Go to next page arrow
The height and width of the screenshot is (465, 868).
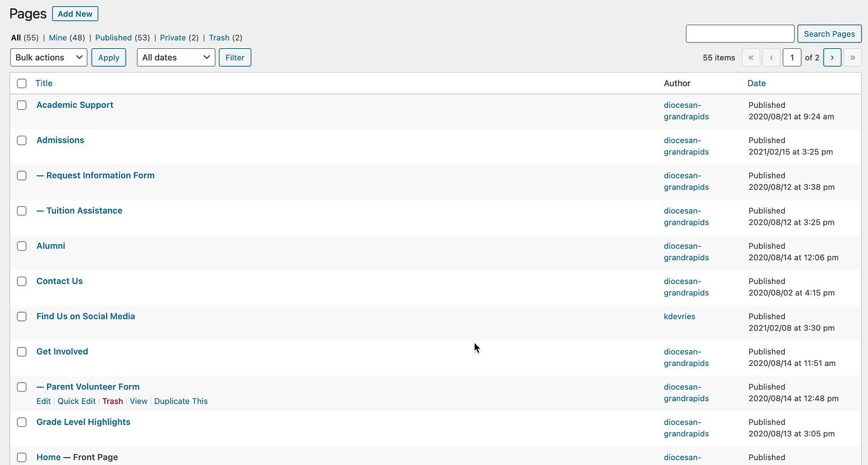click(832, 58)
